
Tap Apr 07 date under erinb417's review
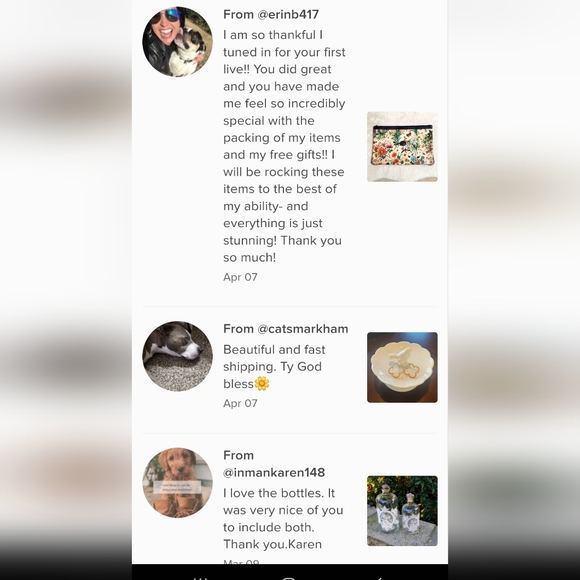[240, 277]
